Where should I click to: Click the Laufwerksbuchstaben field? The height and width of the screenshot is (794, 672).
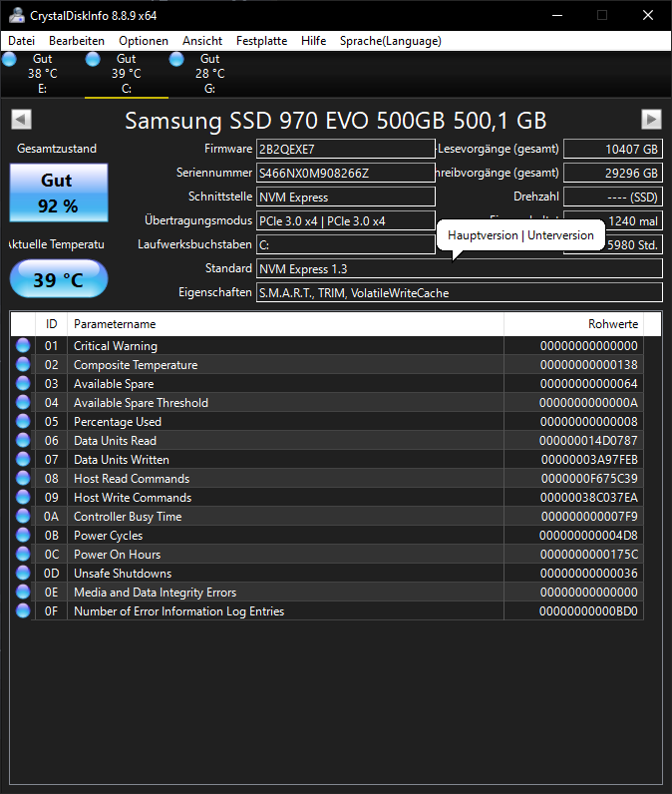346,244
